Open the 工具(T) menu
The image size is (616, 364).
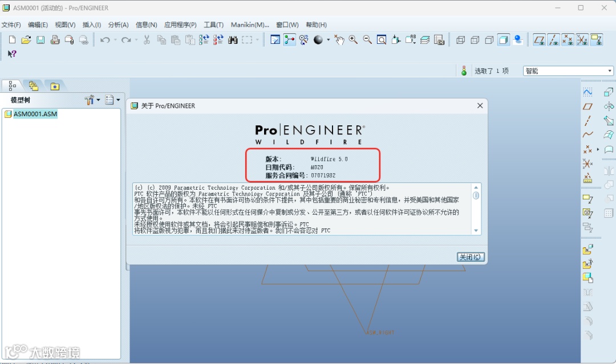[213, 24]
